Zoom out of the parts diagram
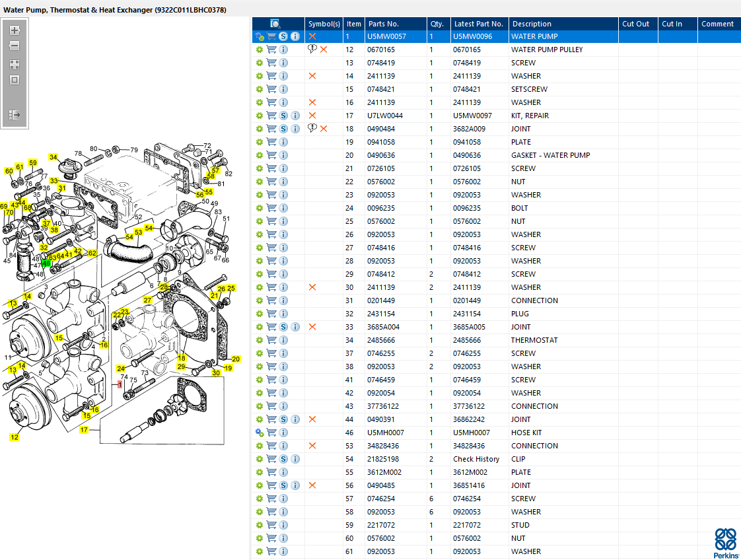The width and height of the screenshot is (741, 560). [x=15, y=46]
